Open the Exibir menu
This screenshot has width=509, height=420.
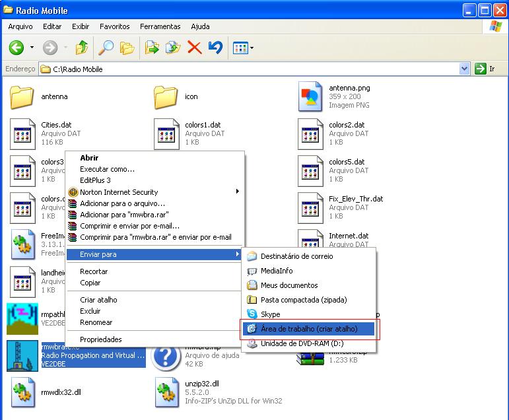[81, 26]
